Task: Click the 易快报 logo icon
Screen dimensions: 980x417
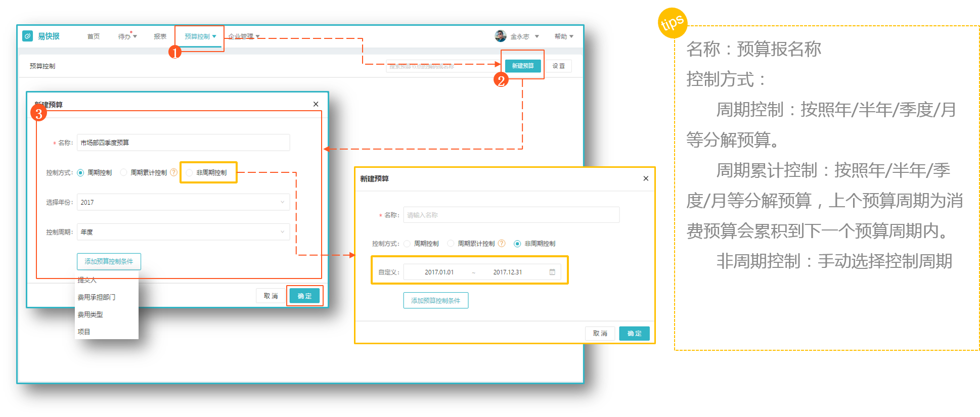Action: point(28,36)
